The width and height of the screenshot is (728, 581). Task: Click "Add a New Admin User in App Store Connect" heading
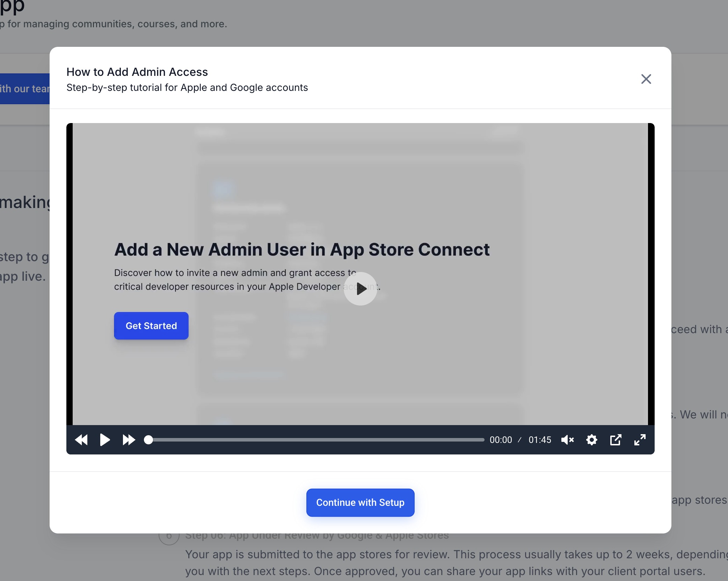(x=302, y=250)
